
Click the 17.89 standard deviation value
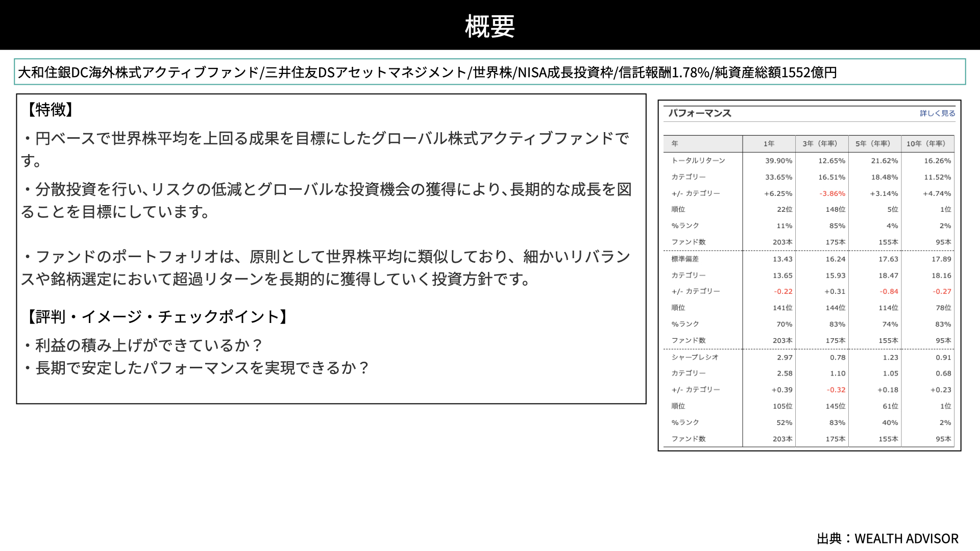tap(941, 259)
